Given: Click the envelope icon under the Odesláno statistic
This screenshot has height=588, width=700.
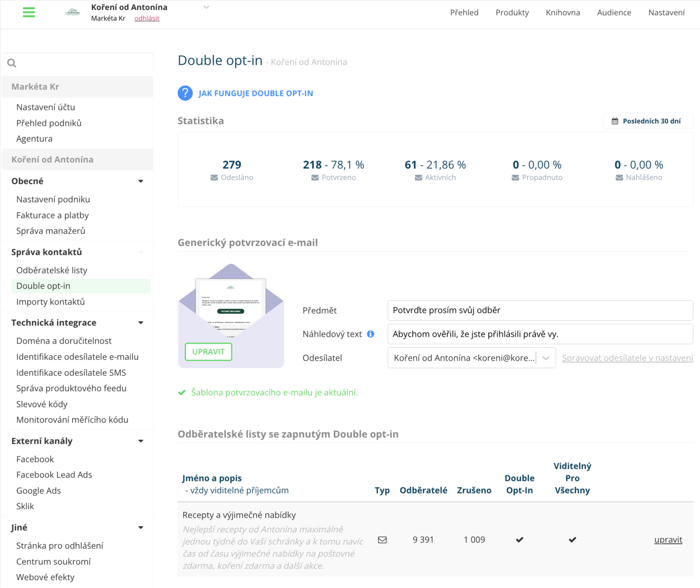Looking at the screenshot, I should tap(213, 177).
